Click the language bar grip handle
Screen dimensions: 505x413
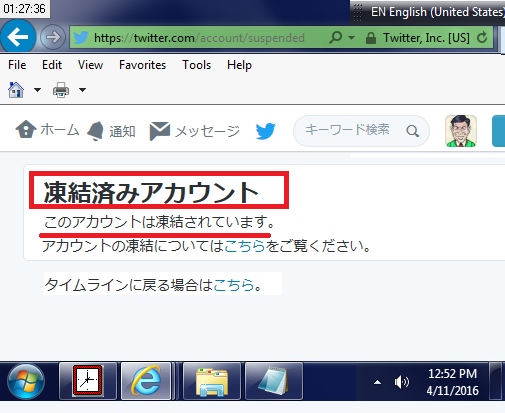tap(358, 12)
